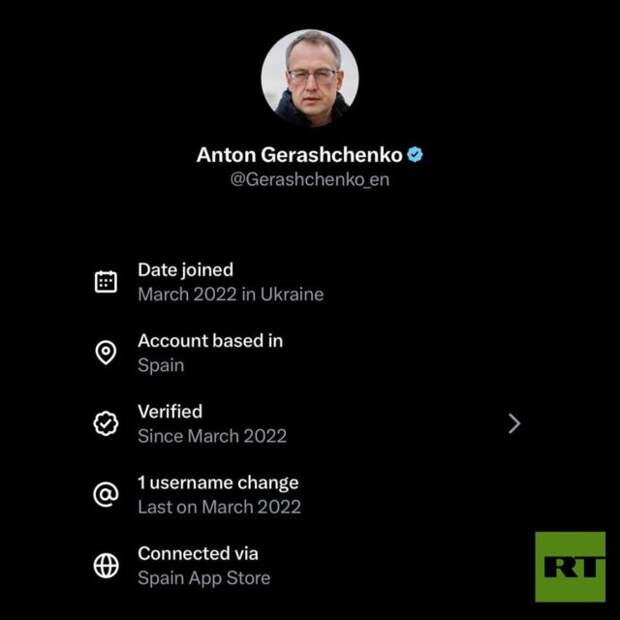Click the globe icon beside Connected via
The width and height of the screenshot is (620, 620).
point(106,565)
